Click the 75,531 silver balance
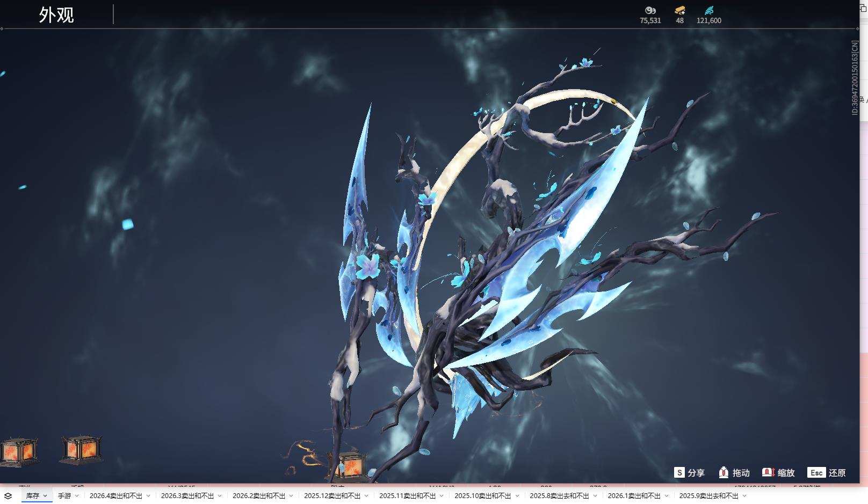Image resolution: width=868 pixels, height=504 pixels. [650, 20]
